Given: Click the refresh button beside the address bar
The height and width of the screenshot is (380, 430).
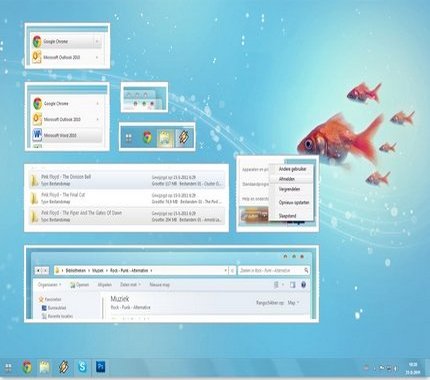Looking at the screenshot, I should click(x=232, y=270).
